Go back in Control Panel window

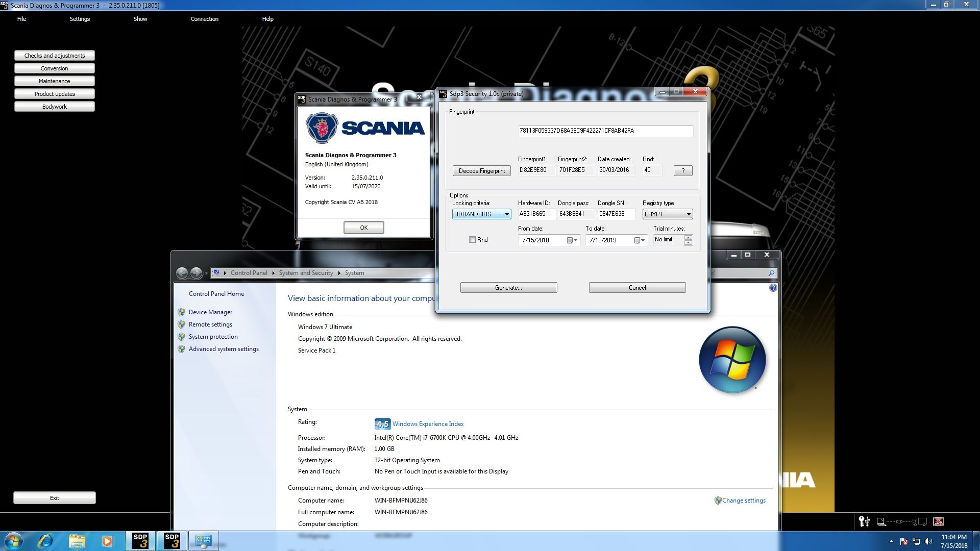click(x=182, y=273)
